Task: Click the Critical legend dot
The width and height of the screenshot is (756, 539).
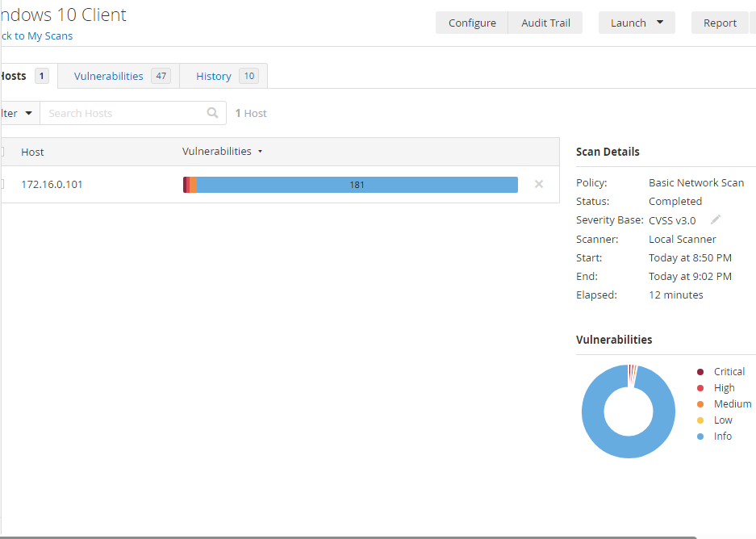Action: pos(700,372)
